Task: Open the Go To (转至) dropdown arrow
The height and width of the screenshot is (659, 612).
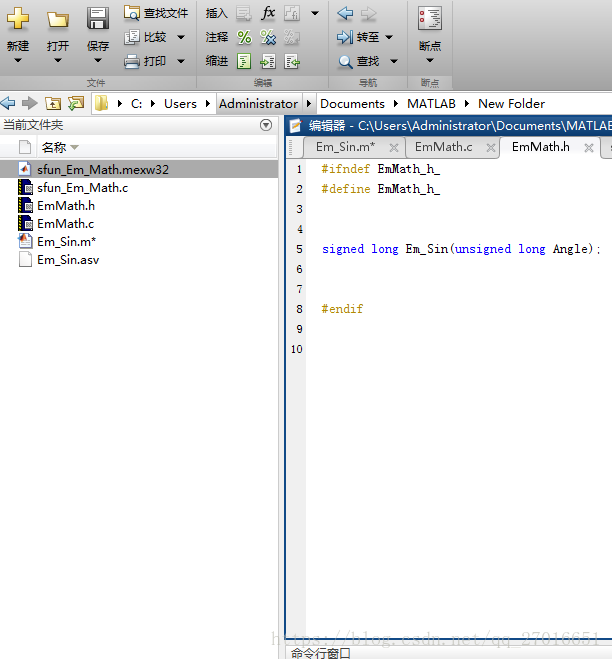Action: pyautogui.click(x=389, y=37)
